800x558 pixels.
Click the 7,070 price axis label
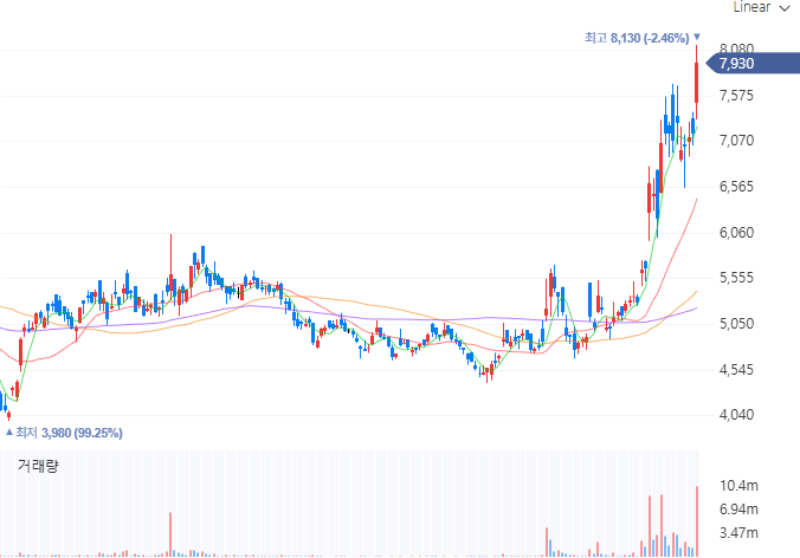tap(736, 140)
